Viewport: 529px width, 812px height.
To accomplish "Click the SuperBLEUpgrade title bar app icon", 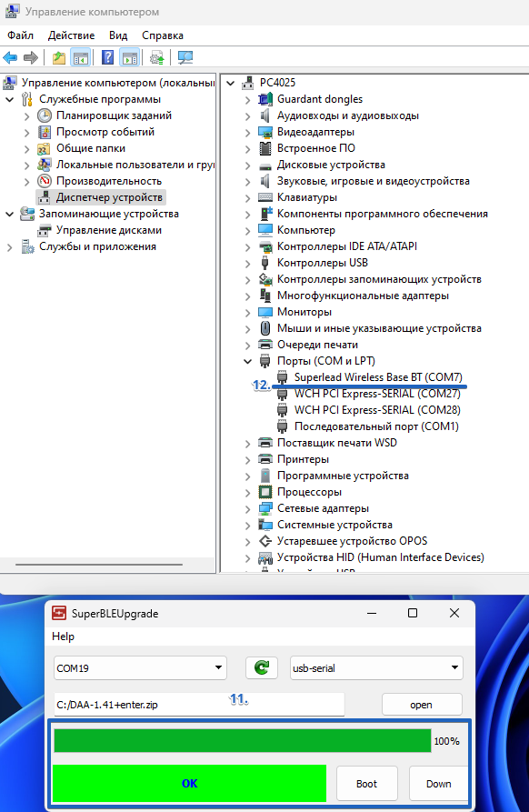I will click(x=59, y=613).
